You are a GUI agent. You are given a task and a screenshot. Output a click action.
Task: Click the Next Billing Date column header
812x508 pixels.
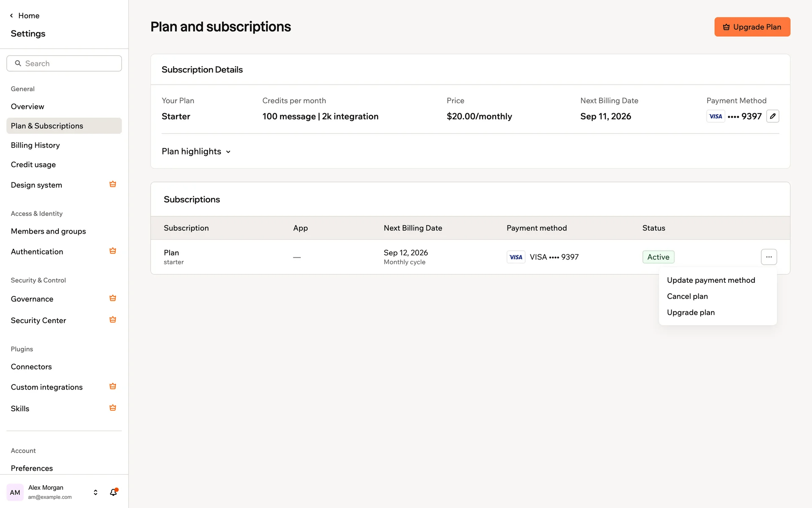(x=413, y=228)
